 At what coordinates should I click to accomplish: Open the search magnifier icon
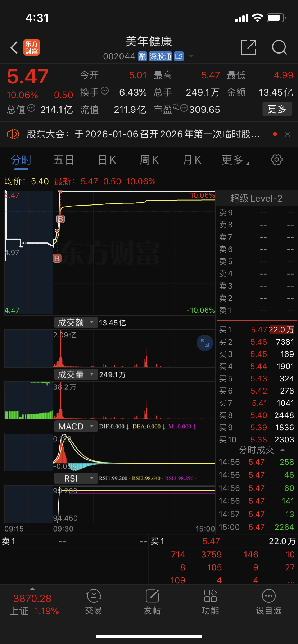(x=279, y=47)
